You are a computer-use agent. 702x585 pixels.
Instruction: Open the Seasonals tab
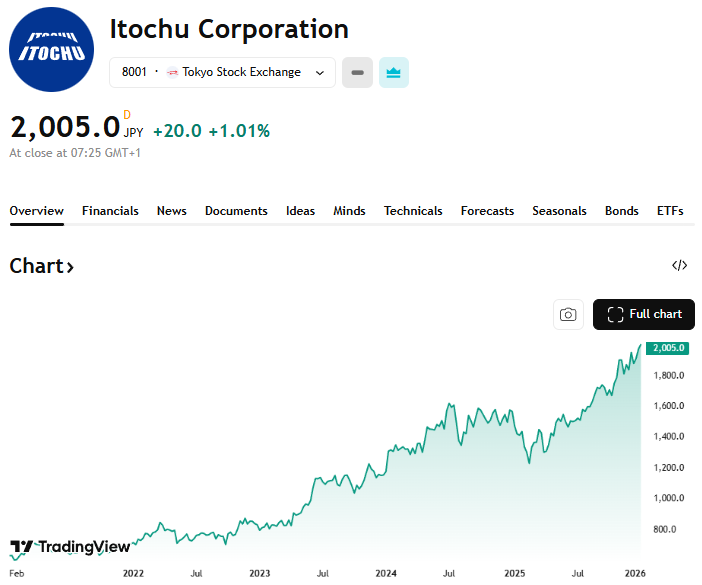tap(559, 211)
